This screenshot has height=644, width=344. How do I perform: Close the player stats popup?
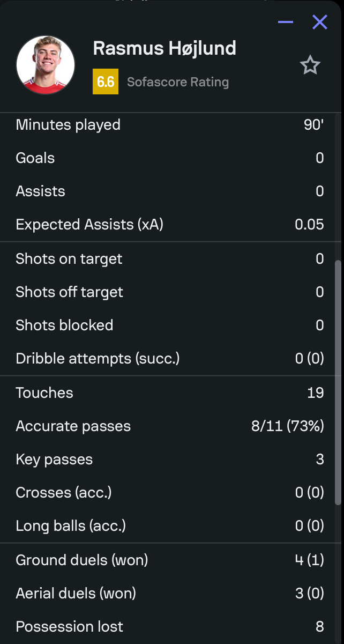320,22
